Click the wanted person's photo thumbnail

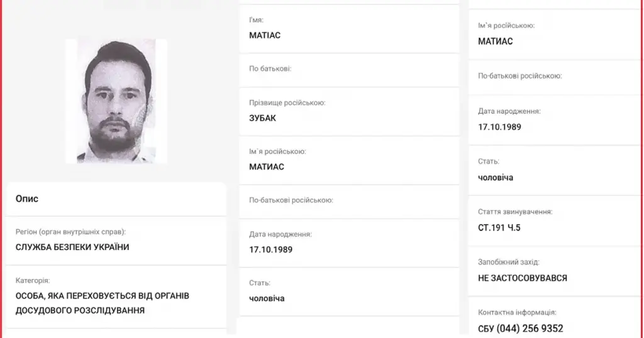(116, 101)
